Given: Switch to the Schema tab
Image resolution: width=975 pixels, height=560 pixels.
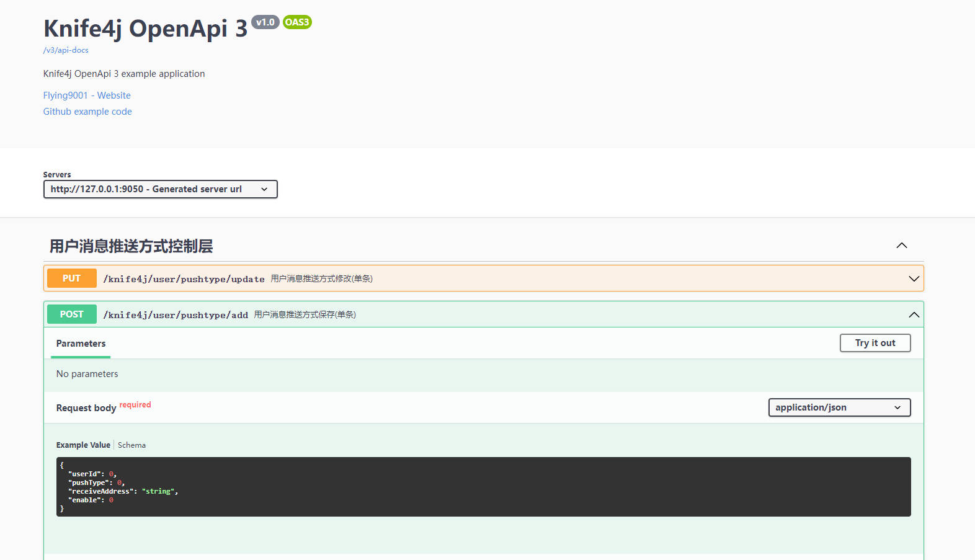Looking at the screenshot, I should 131,445.
